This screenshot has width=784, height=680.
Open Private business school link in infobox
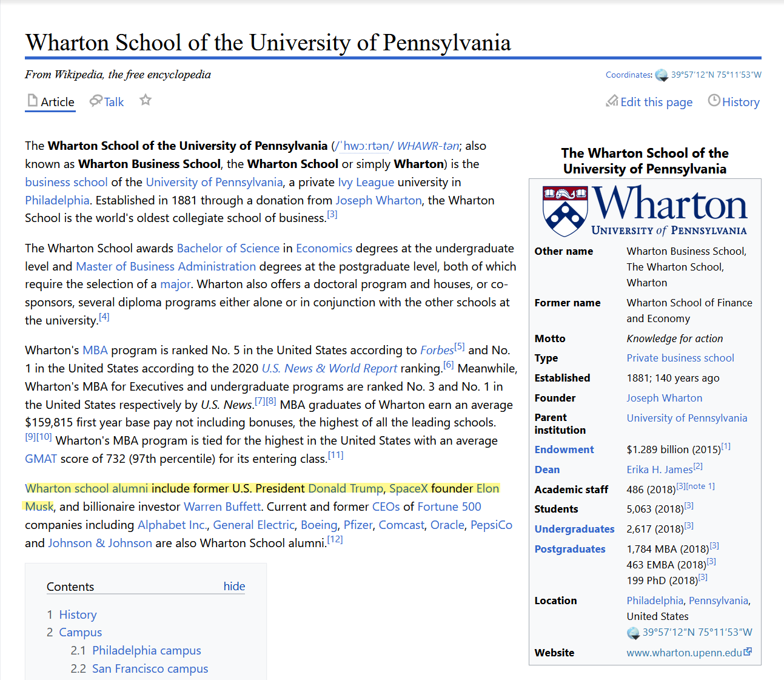coord(680,358)
